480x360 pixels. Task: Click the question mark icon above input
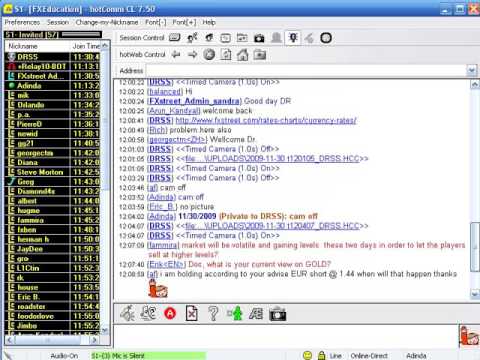(x=213, y=313)
